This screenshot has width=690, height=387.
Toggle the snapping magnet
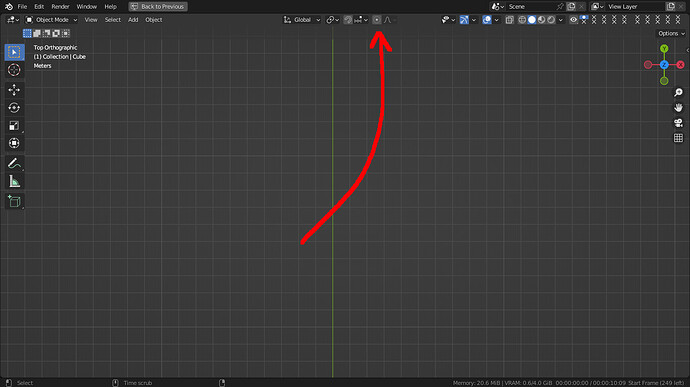tap(348, 20)
